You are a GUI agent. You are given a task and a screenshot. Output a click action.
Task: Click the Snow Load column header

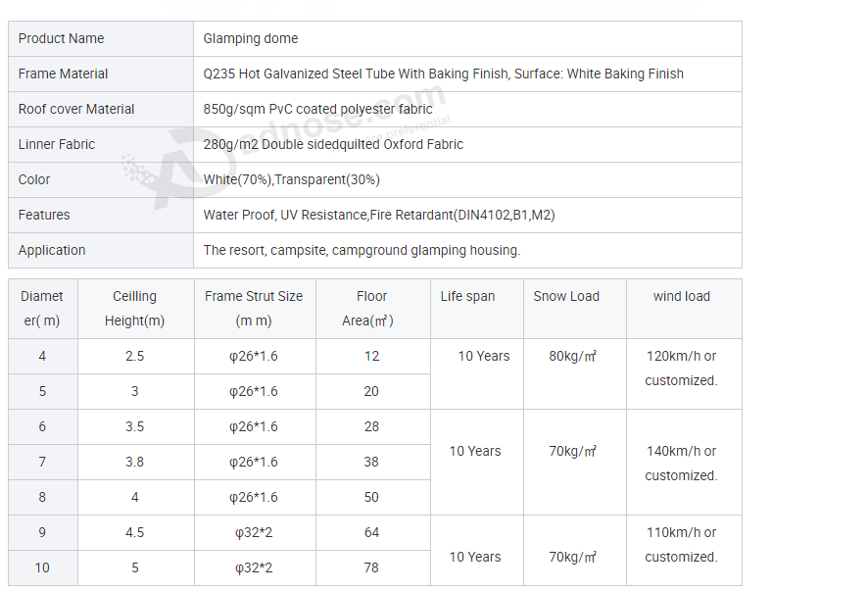coord(566,296)
